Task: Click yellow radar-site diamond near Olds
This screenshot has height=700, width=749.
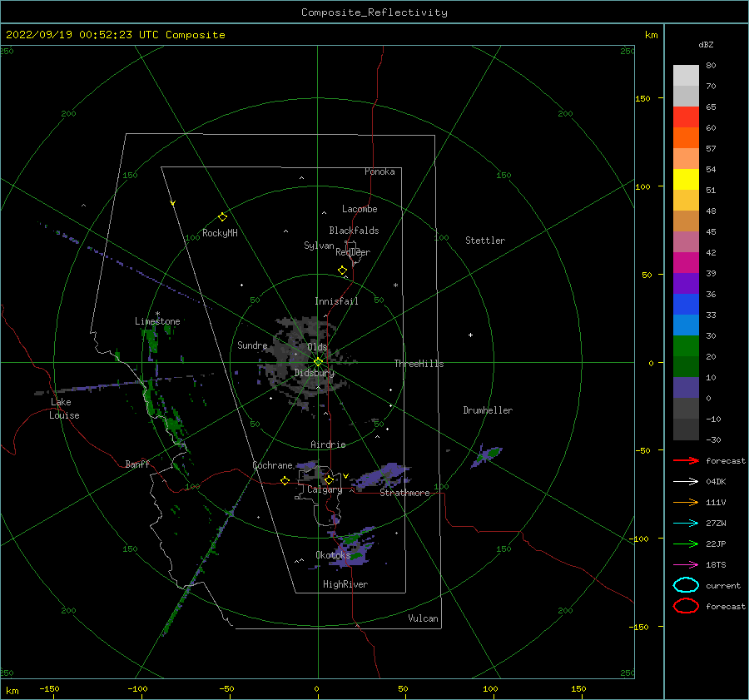Action: tap(318, 362)
